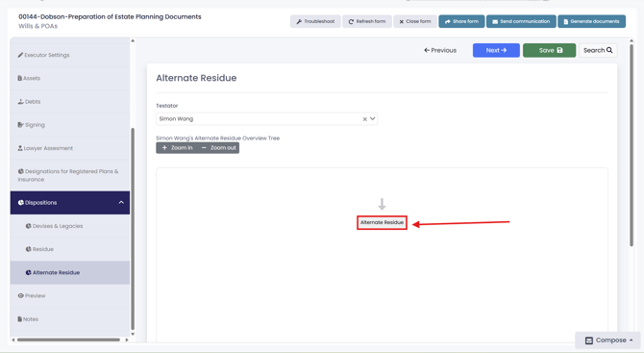Refresh the form
Image resolution: width=644 pixels, height=353 pixels.
367,21
